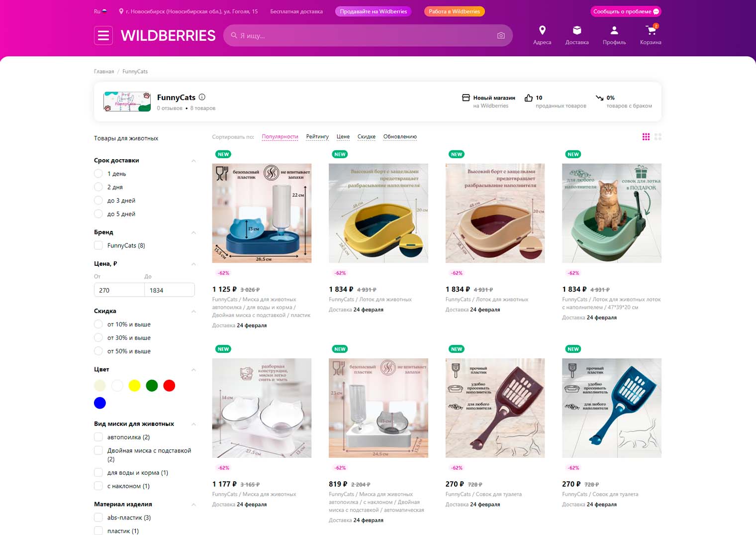This screenshot has width=756, height=535.
Task: Sort products by Рейтингу
Action: coord(317,136)
